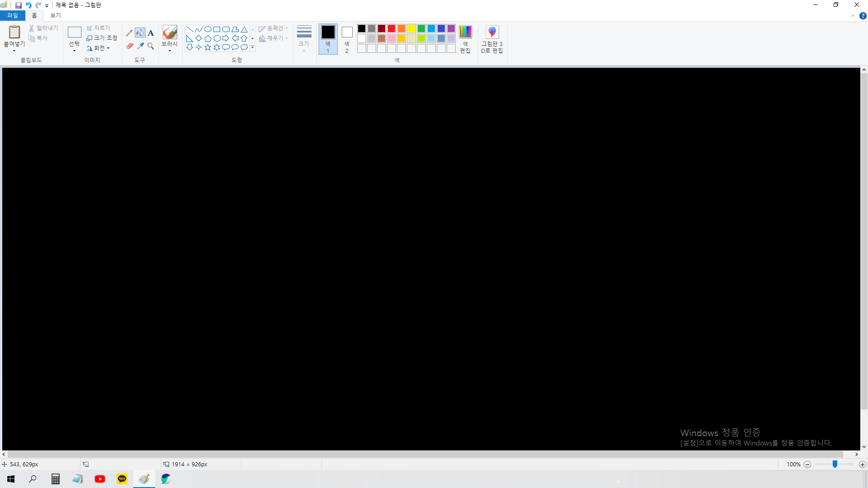Select the Eraser tool
The height and width of the screenshot is (488, 868).
129,46
